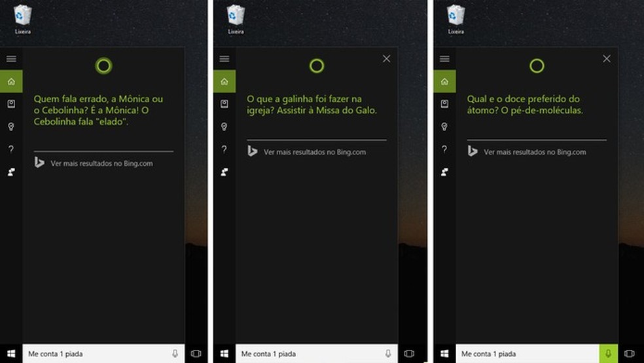Select the Home icon in the galinha joke panel
Image resolution: width=644 pixels, height=363 pixels.
tap(224, 81)
